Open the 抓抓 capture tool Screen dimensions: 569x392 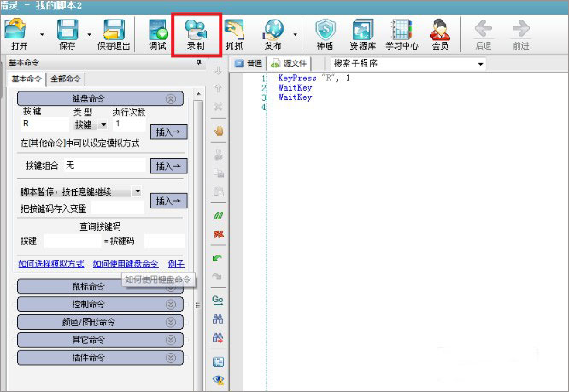(x=232, y=35)
